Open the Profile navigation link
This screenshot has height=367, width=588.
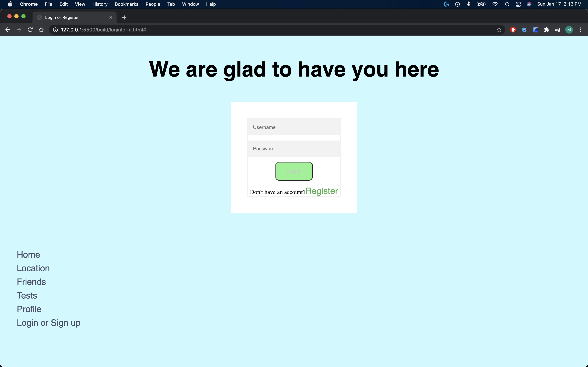click(x=29, y=309)
